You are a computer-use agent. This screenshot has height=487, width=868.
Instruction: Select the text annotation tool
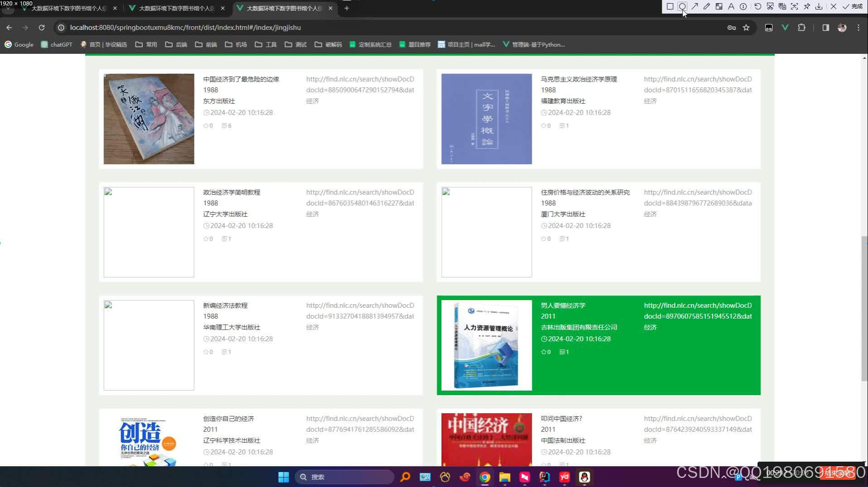point(731,6)
